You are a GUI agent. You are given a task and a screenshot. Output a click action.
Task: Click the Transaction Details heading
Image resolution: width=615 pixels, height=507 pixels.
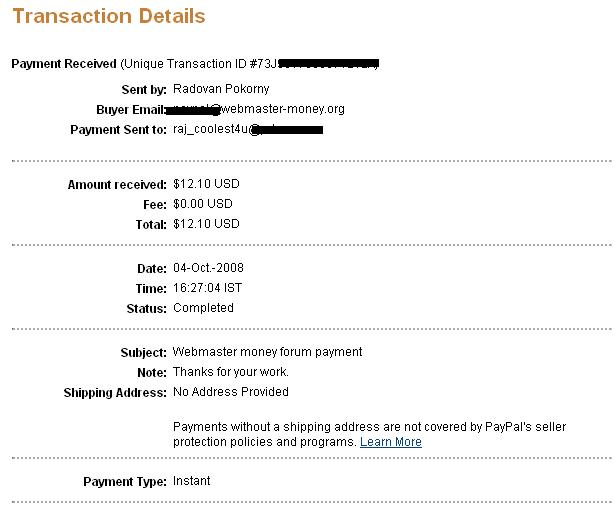[x=109, y=16]
